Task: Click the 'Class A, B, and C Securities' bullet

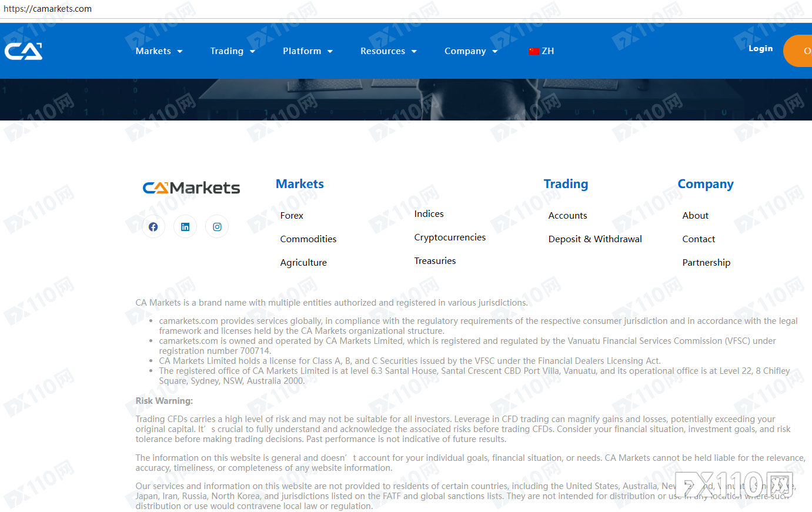Action: tap(410, 361)
